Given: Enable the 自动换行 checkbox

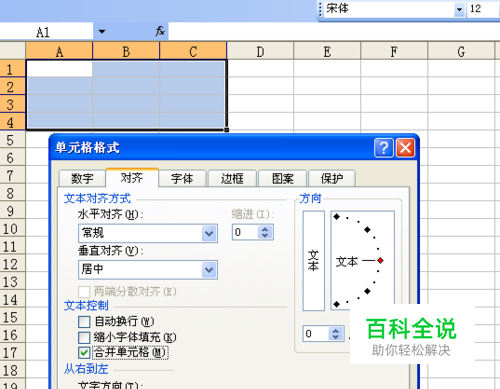Looking at the screenshot, I should click(x=84, y=322).
